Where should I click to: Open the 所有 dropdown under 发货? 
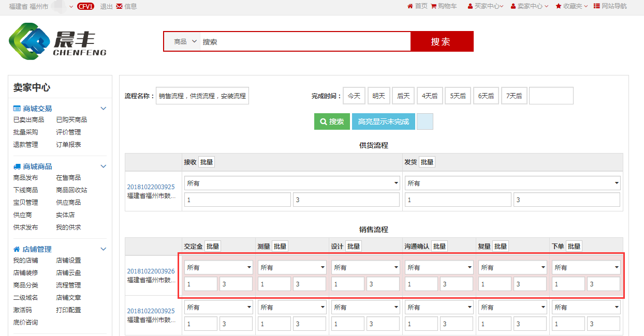pyautogui.click(x=513, y=183)
